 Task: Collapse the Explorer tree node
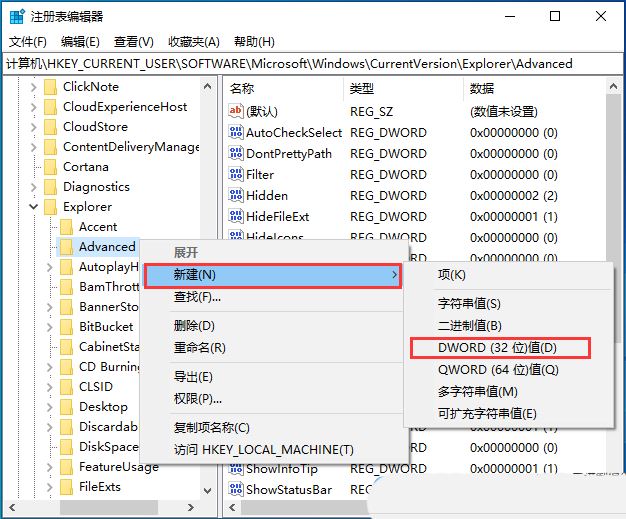34,207
